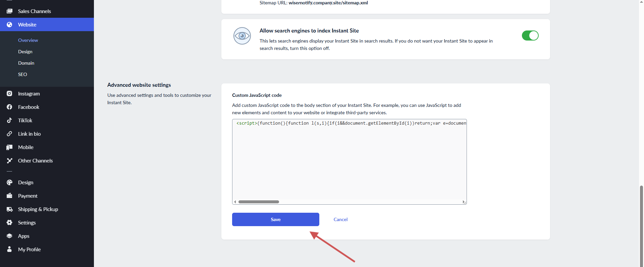The height and width of the screenshot is (267, 644).
Task: Select Overview under Website
Action: pos(28,40)
